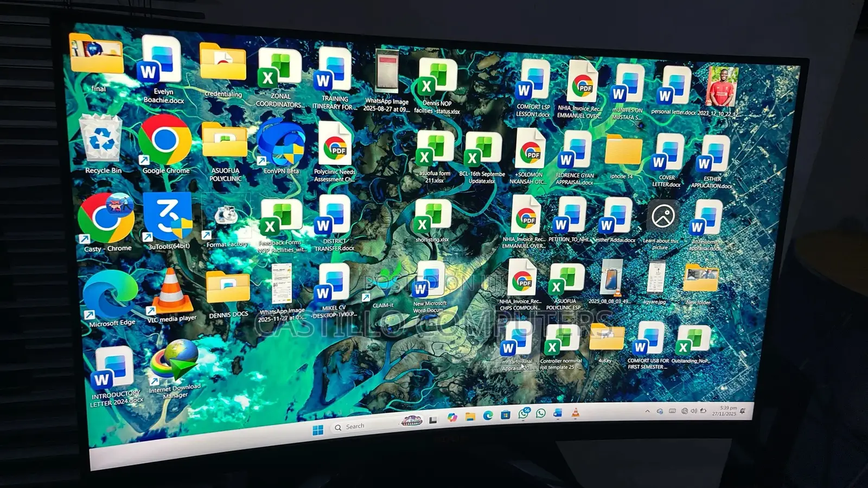Switch to Word in the taskbar
The width and height of the screenshot is (868, 488).
558,413
